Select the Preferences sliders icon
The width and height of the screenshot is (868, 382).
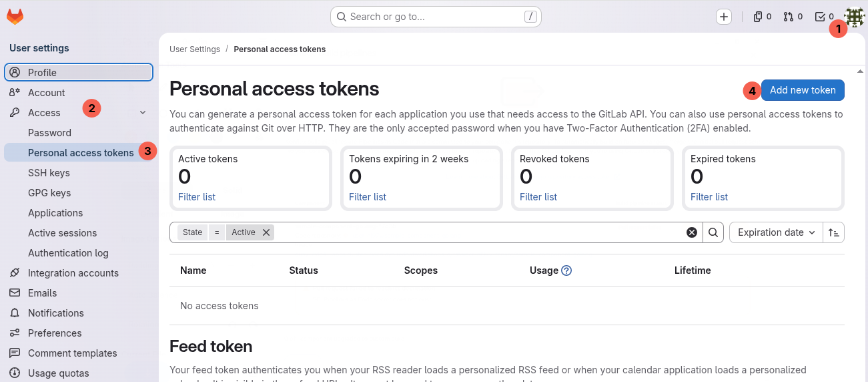click(15, 333)
